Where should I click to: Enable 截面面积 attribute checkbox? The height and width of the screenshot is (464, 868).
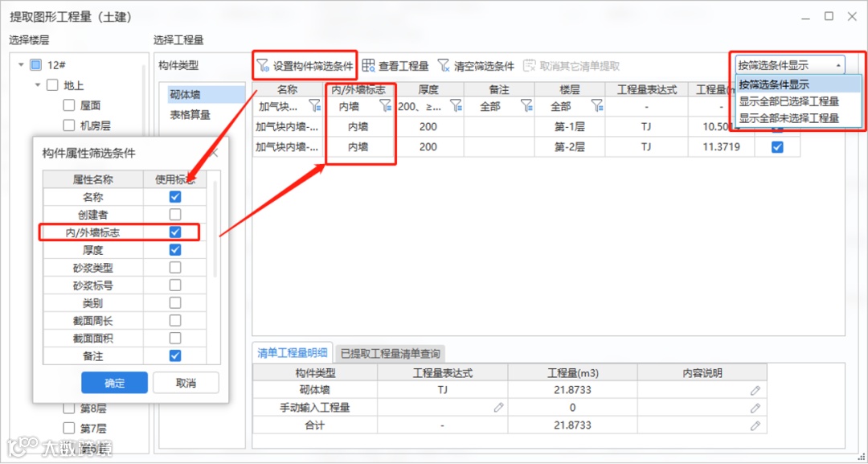click(175, 338)
